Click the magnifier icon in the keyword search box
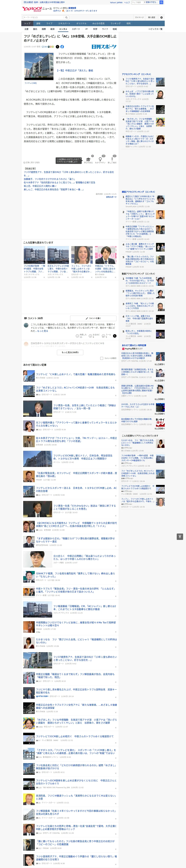Viewport: 186px width, 868px height. click(x=66, y=18)
